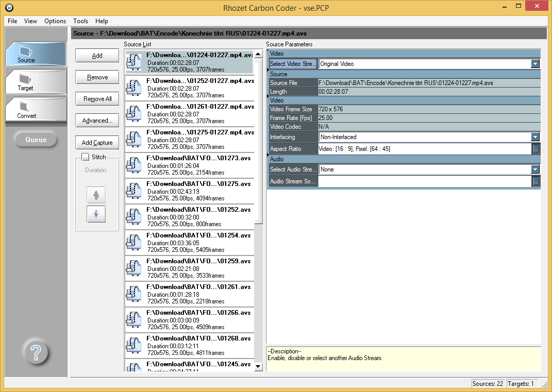Click the source list scrollbar thumb
This screenshot has height=392, width=552.
point(258,141)
